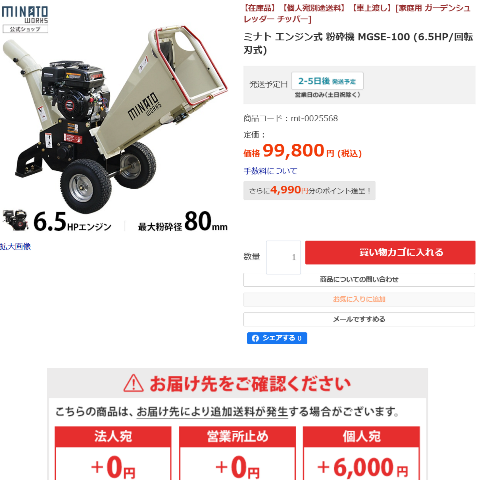The image size is (480, 480).
Task: Click the product title MGSE-100 text
Action: coord(358,43)
